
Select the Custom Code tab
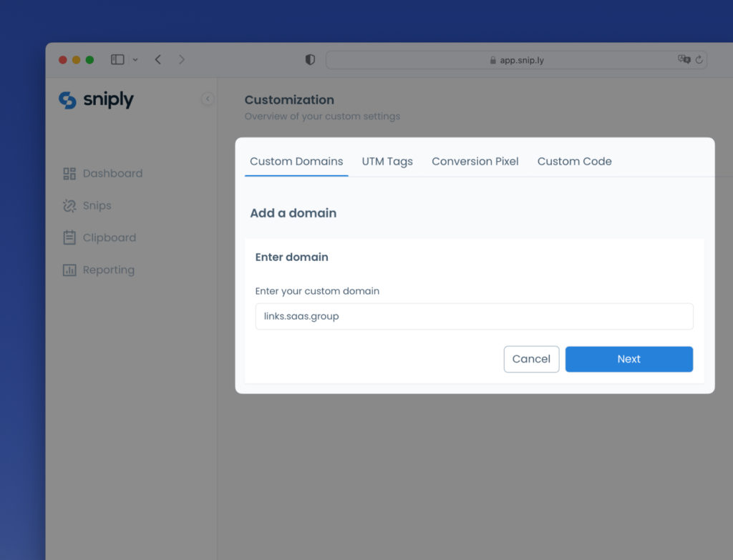tap(574, 162)
